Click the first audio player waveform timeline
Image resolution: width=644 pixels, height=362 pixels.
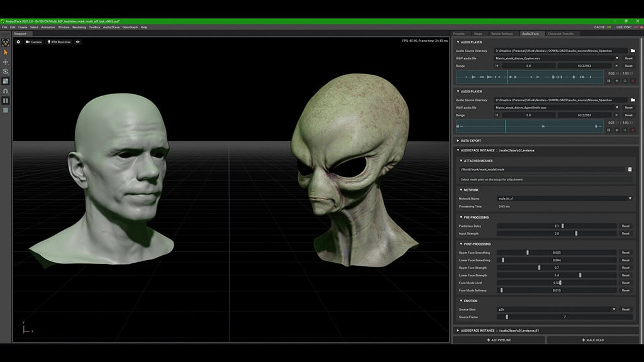pos(530,77)
